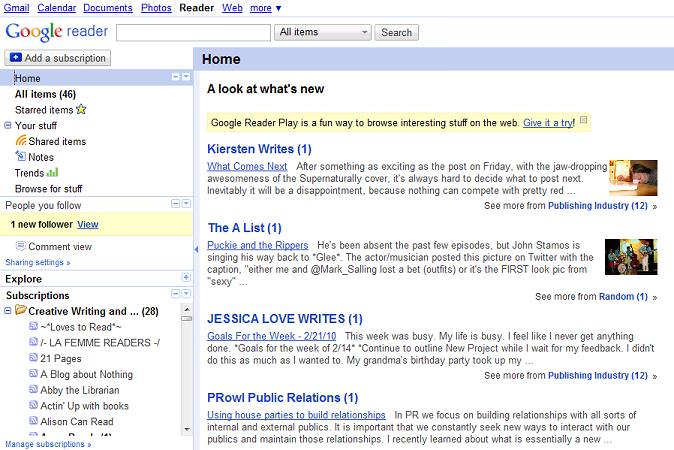Click the Notes pencil icon

(x=21, y=156)
